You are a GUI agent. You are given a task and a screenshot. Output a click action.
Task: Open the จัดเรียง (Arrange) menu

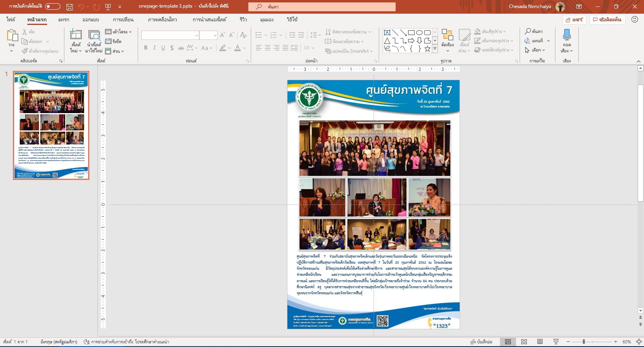tap(447, 40)
